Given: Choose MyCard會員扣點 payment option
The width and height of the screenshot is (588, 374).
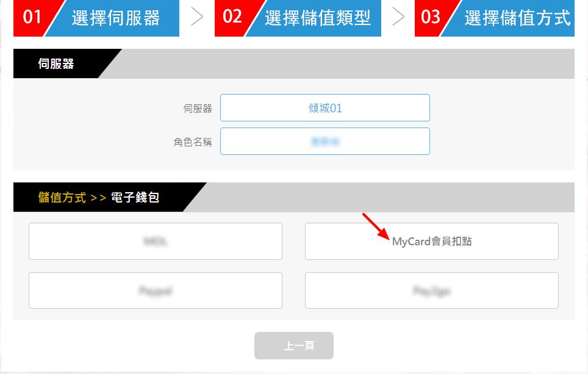Looking at the screenshot, I should [x=432, y=241].
